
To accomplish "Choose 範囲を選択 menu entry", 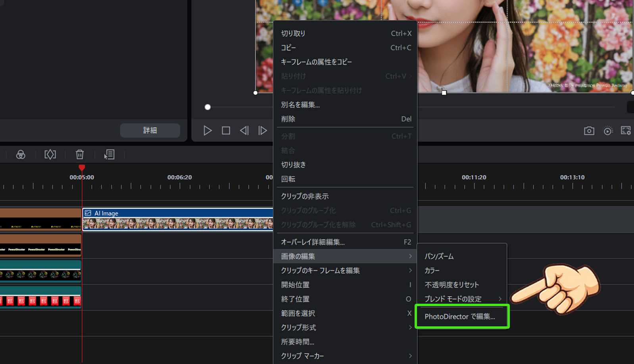I will coord(345,313).
